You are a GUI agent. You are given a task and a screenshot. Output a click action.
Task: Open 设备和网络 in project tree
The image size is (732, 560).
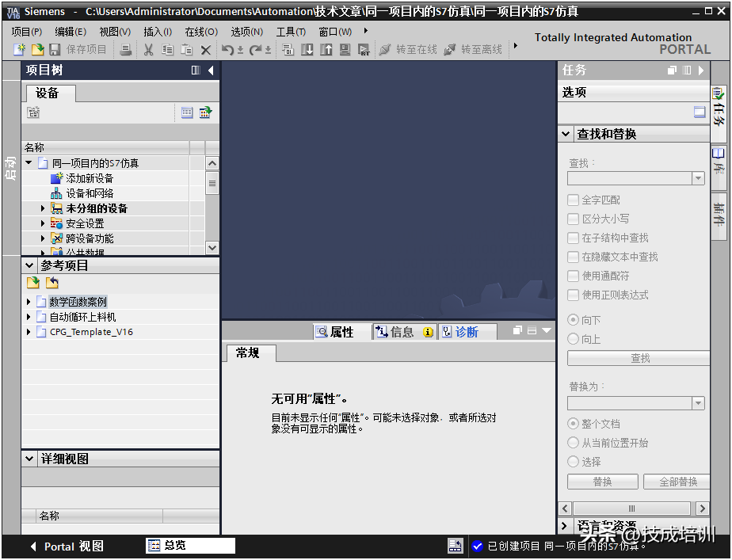pyautogui.click(x=90, y=193)
